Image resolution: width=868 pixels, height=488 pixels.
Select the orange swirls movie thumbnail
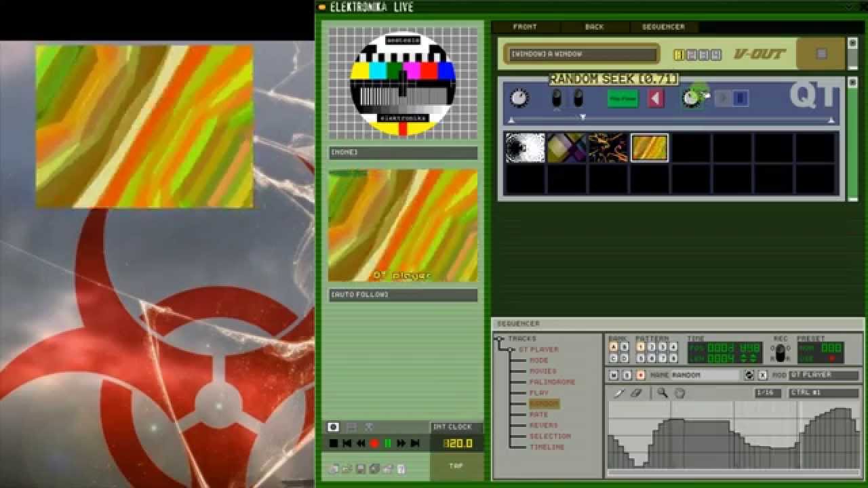click(x=608, y=147)
